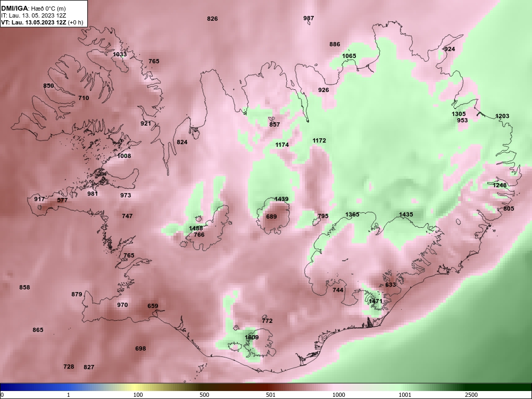Select the 970 value
The width and height of the screenshot is (532, 399).
pos(122,305)
